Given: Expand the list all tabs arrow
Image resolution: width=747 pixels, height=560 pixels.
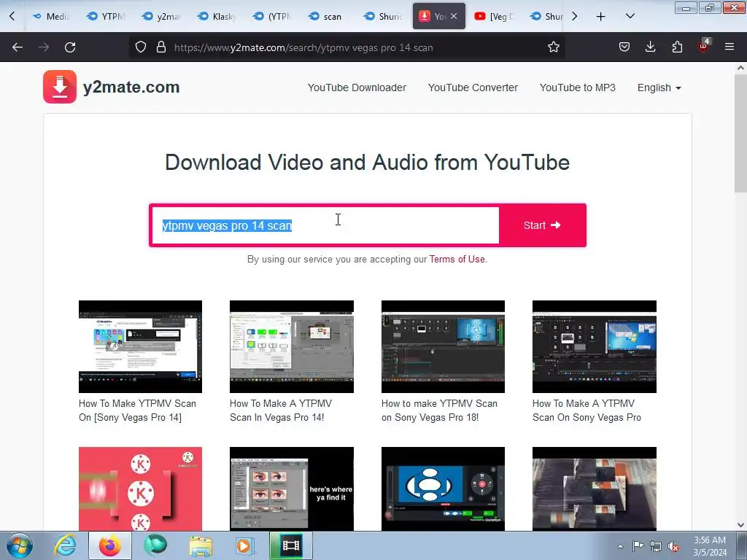Looking at the screenshot, I should pyautogui.click(x=630, y=16).
